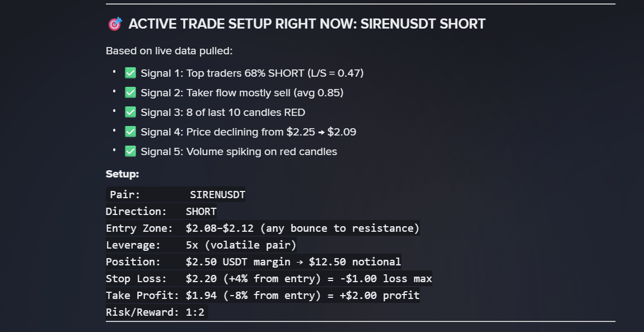Click the Risk/Reward 1:2 line

point(155,312)
